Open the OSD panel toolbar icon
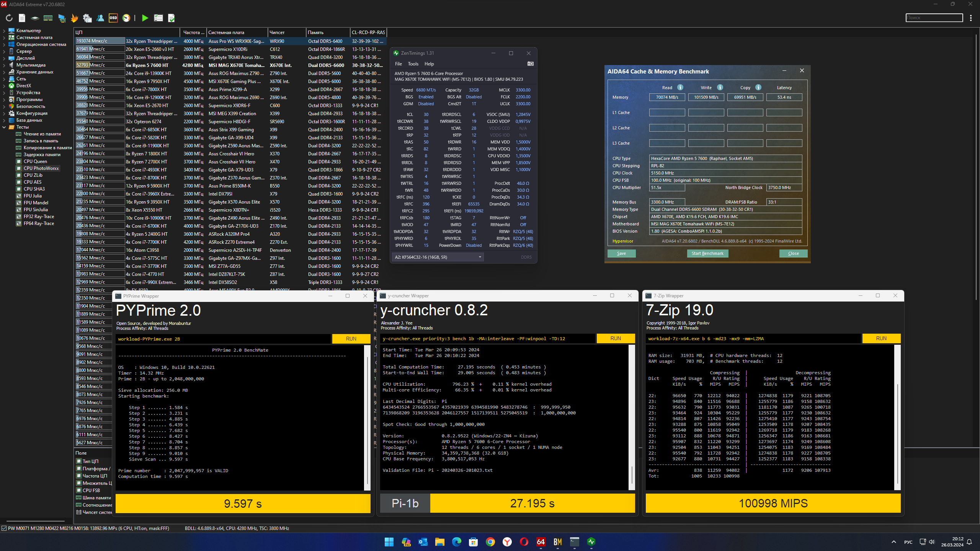 113,18
